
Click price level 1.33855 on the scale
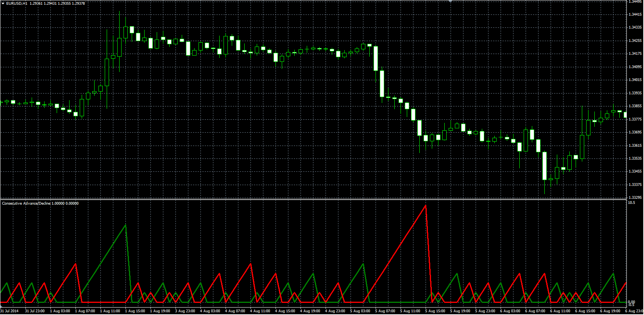(x=635, y=106)
